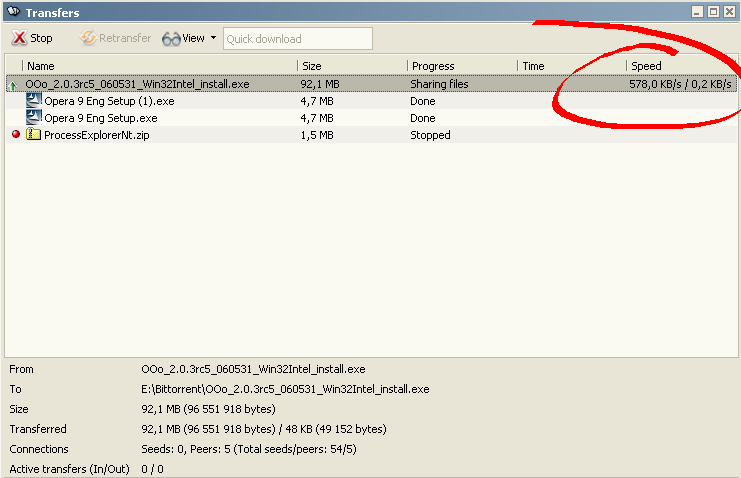This screenshot has height=478, width=741.
Task: Maximize the Transfers window
Action: 714,12
